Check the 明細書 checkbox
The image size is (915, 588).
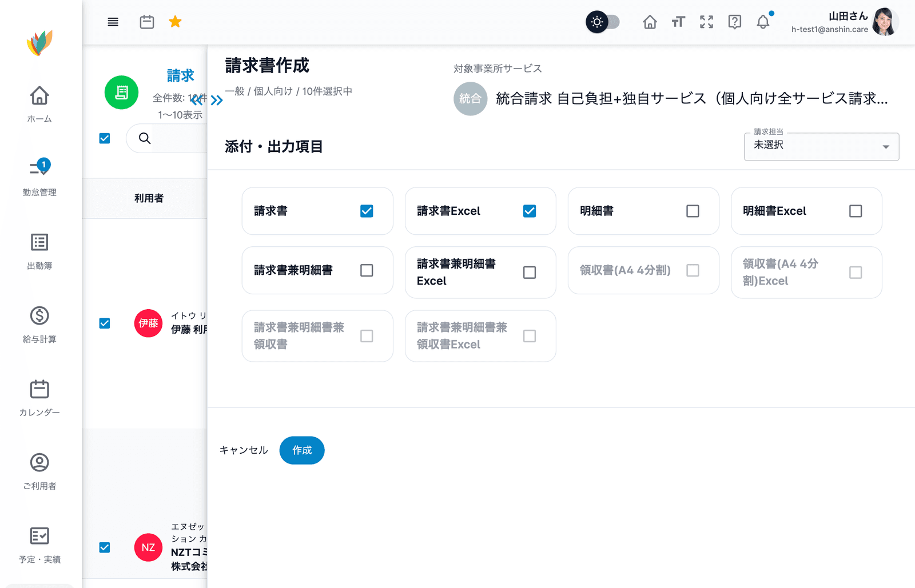693,211
